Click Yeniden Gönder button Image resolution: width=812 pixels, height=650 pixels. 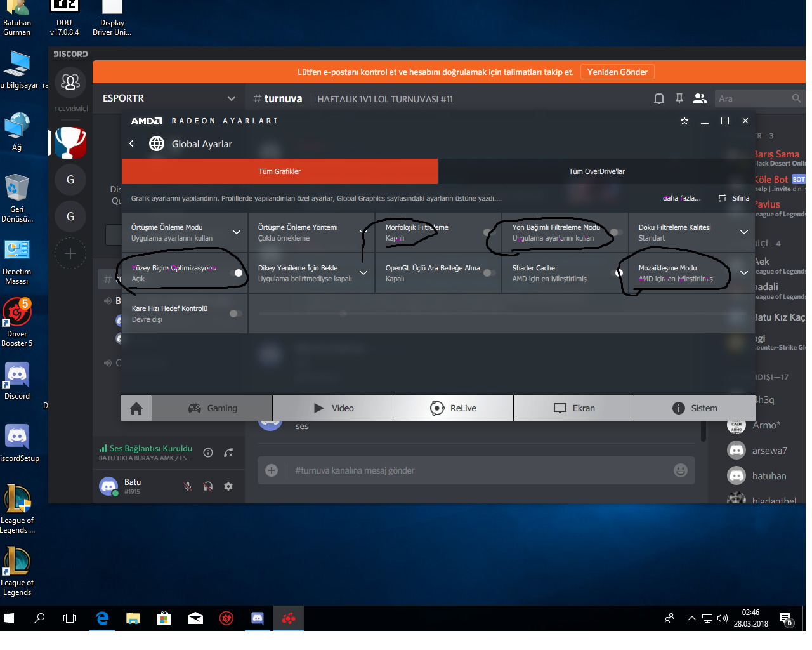point(617,72)
